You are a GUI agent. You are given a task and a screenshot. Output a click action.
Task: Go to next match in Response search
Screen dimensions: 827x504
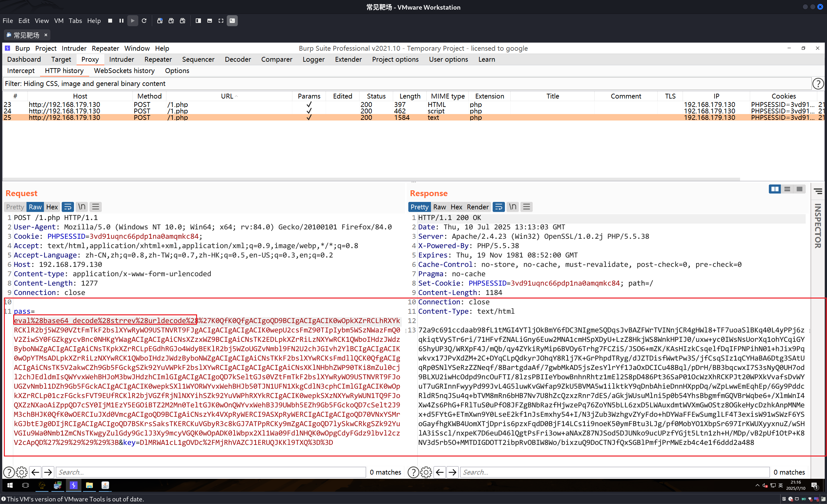[x=453, y=472]
